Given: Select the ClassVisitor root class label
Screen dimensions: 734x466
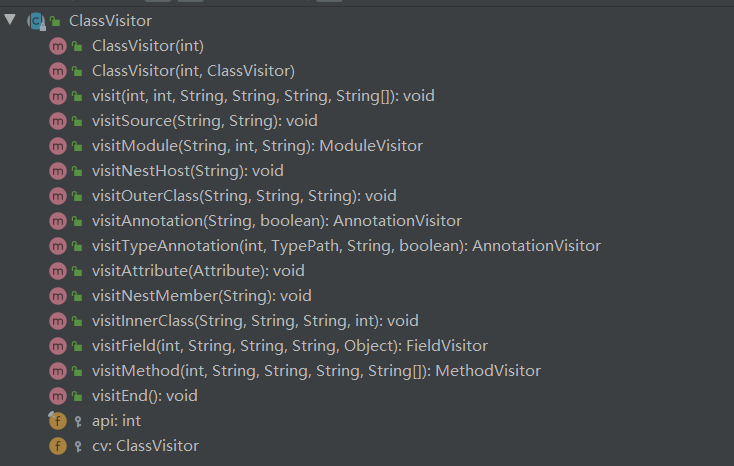Looking at the screenshot, I should [x=108, y=20].
